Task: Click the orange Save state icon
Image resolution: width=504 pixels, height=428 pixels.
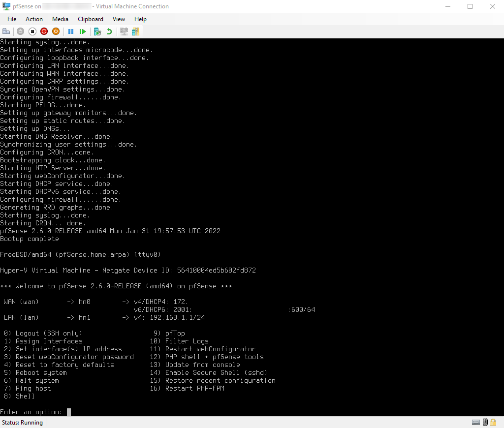Action: pos(56,31)
